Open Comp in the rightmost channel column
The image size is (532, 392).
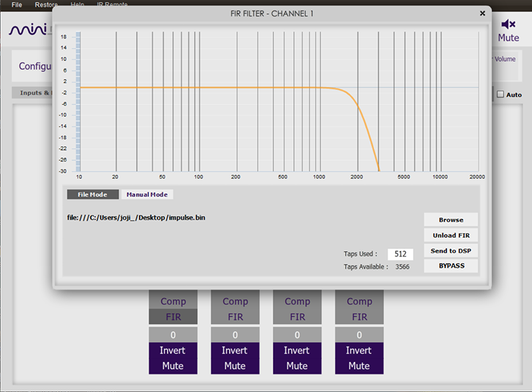pyautogui.click(x=359, y=301)
